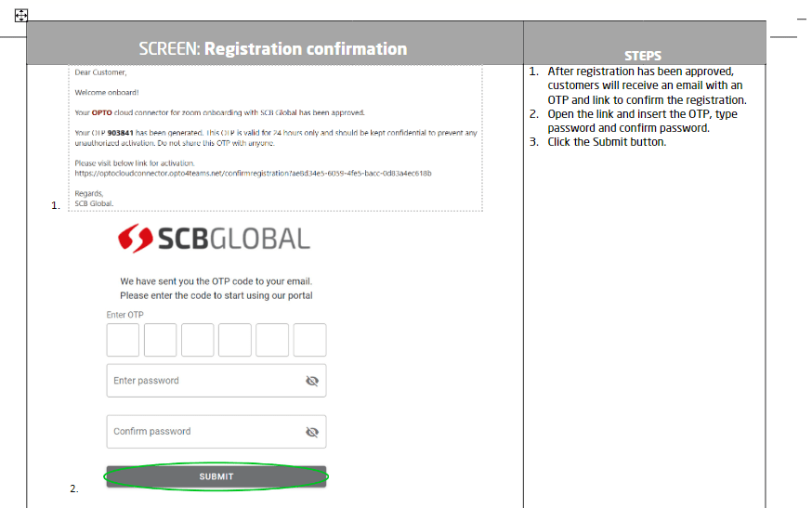Image resolution: width=812 pixels, height=508 pixels.
Task: Click the first OTP digit box
Action: tap(123, 340)
